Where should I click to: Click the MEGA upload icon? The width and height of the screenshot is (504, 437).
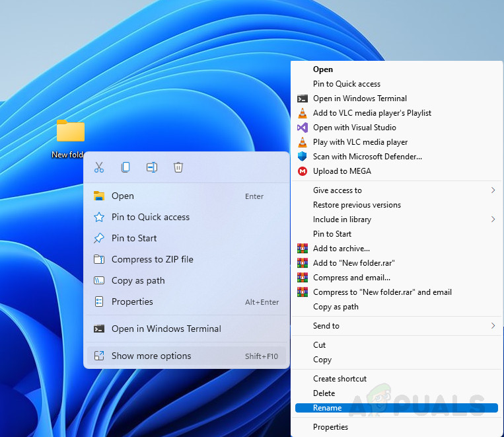coord(303,171)
